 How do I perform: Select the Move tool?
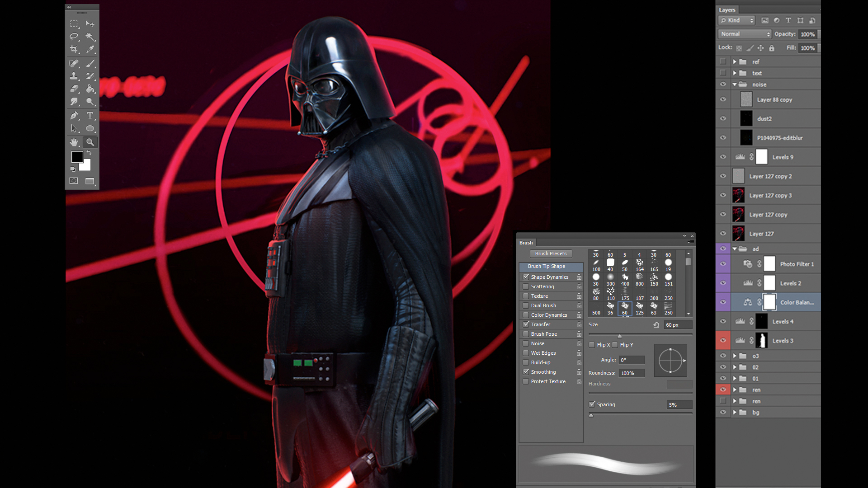tap(90, 23)
